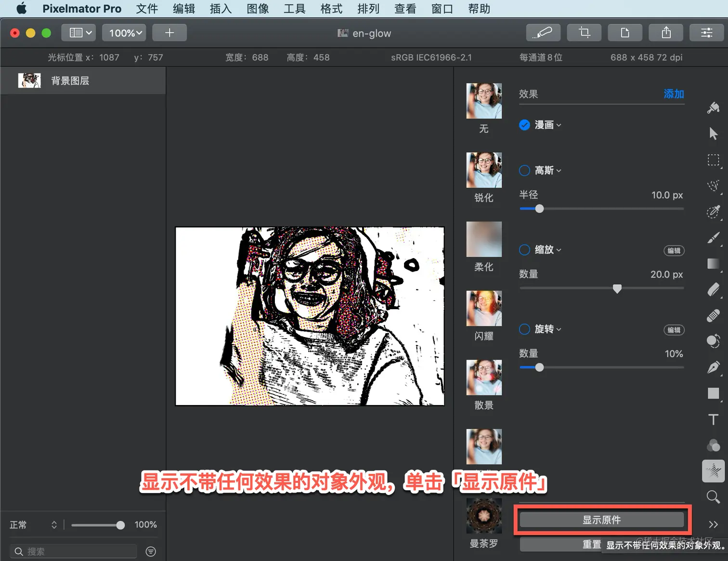The height and width of the screenshot is (561, 728).
Task: Open the 工具 menu
Action: [294, 9]
